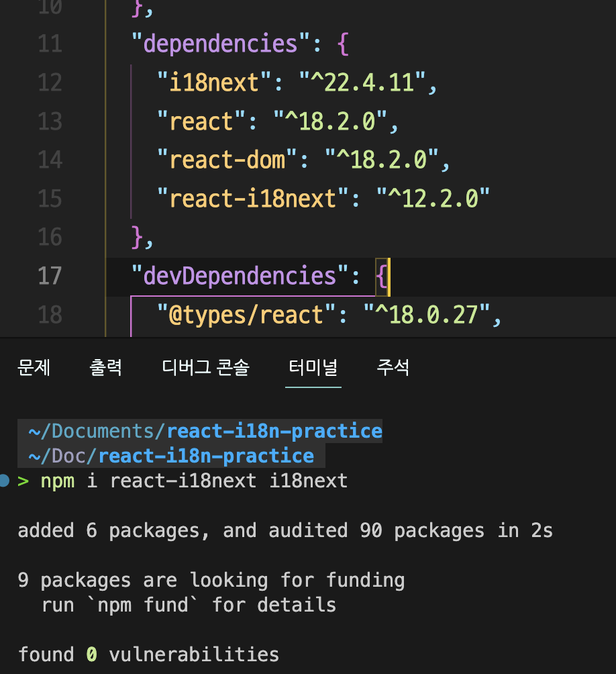Image resolution: width=616 pixels, height=674 pixels.
Task: Switch to the 주석 tab
Action: click(393, 368)
